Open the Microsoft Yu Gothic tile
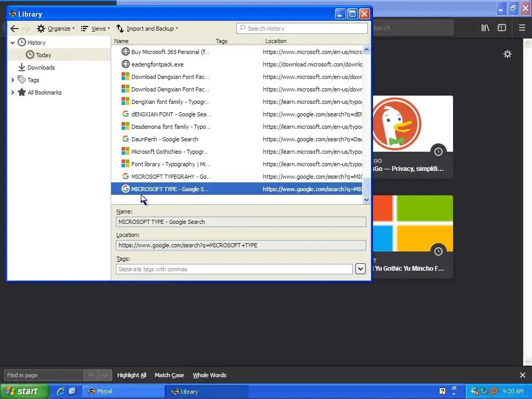This screenshot has width=532, height=399. 413,237
